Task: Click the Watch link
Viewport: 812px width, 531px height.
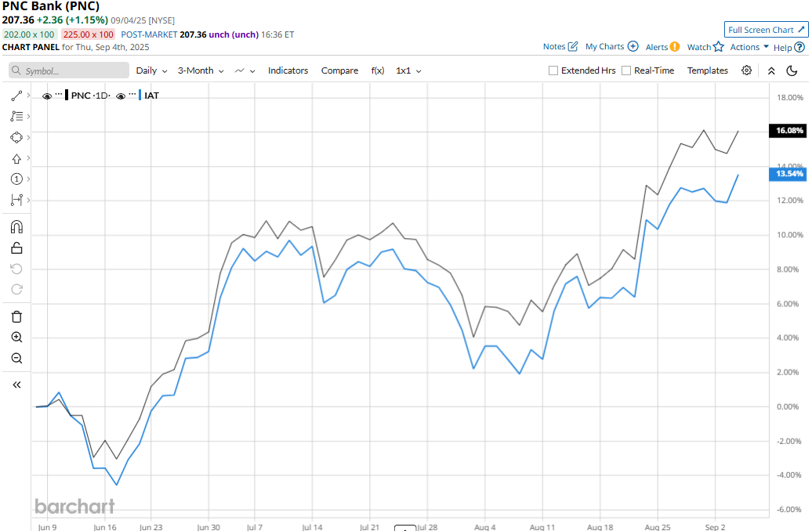Action: pos(699,47)
